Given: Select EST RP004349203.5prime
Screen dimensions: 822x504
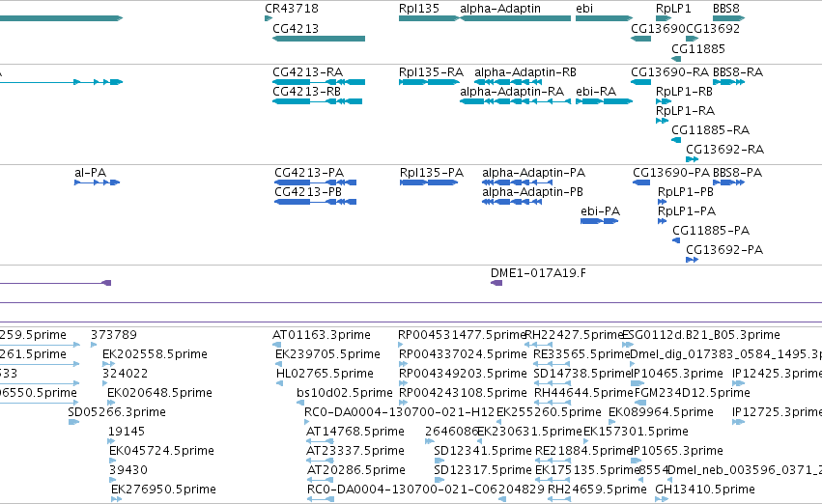Looking at the screenshot, I should coord(463,374).
